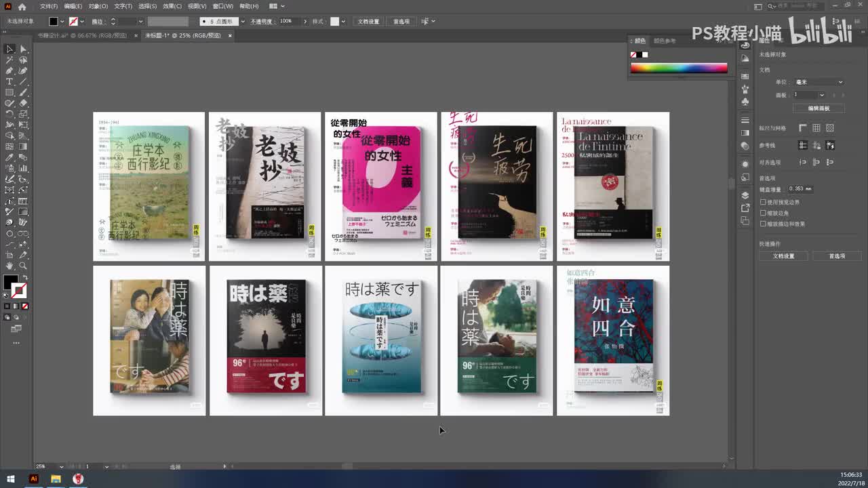
Task: Check the 缩放描边和效果 option
Action: [764, 224]
